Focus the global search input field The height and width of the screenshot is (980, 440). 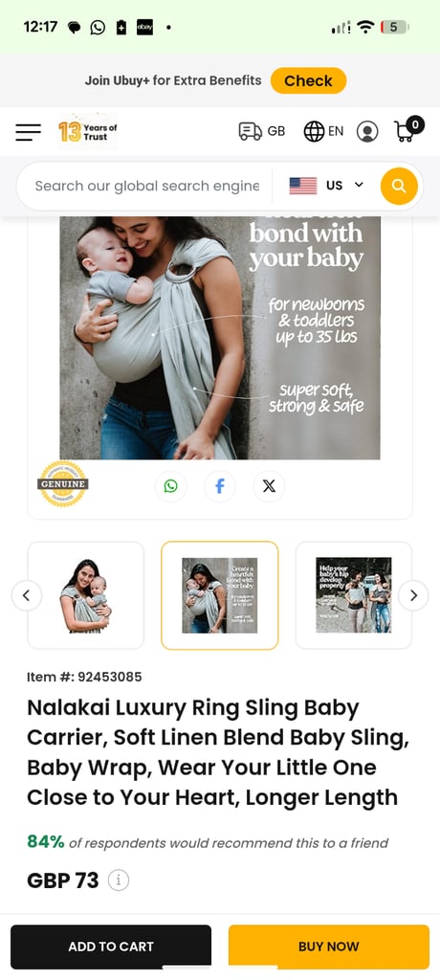point(147,186)
